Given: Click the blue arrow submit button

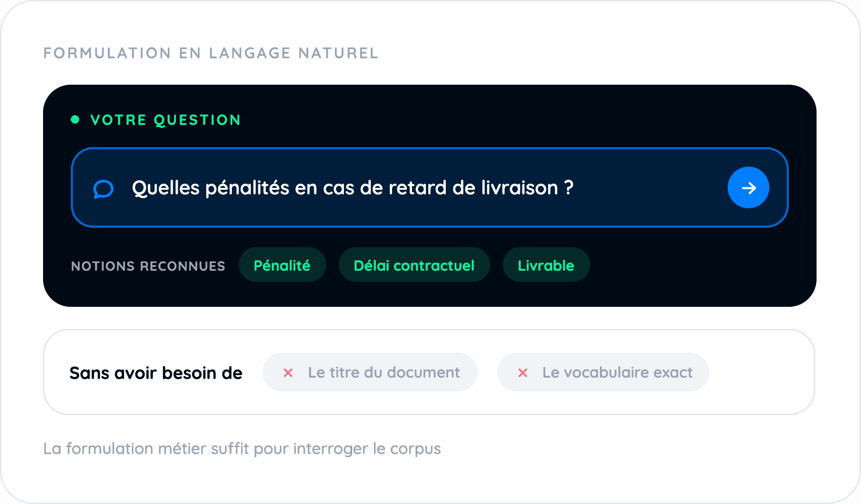Looking at the screenshot, I should [x=748, y=187].
